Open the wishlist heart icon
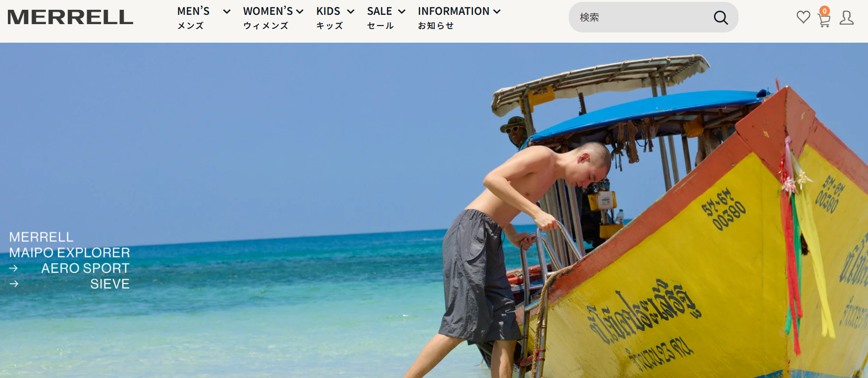The width and height of the screenshot is (868, 378). click(803, 18)
